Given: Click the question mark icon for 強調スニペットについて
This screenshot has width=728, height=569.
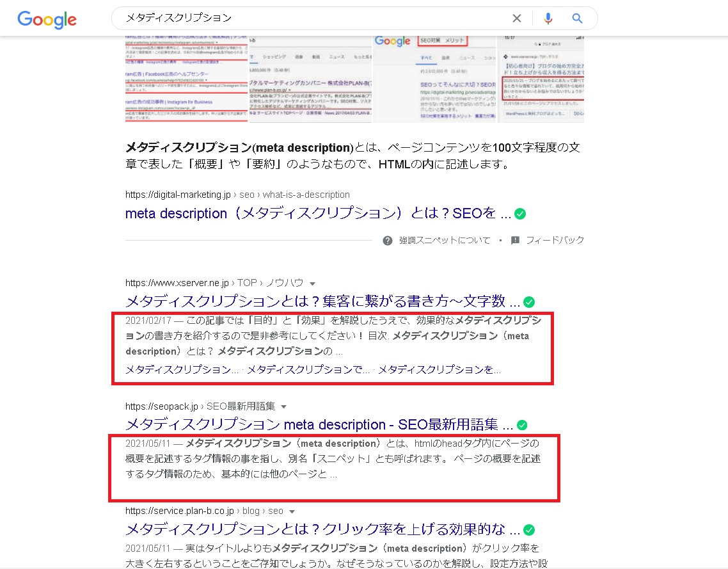Looking at the screenshot, I should [x=388, y=241].
